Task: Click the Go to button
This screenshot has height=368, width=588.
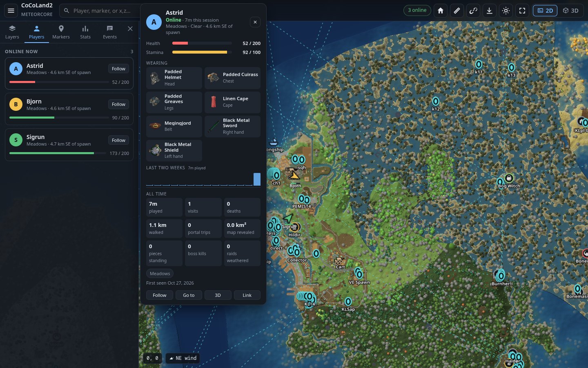Action: tap(189, 295)
